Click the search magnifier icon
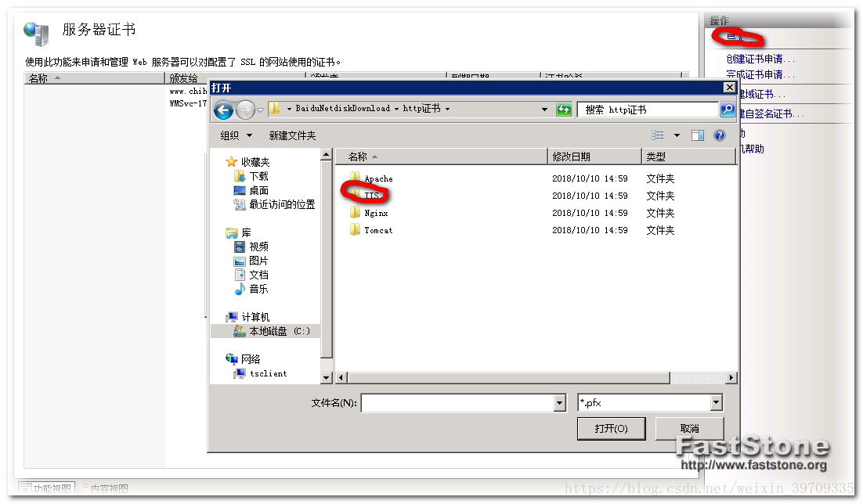Image resolution: width=863 pixels, height=504 pixels. (x=728, y=110)
